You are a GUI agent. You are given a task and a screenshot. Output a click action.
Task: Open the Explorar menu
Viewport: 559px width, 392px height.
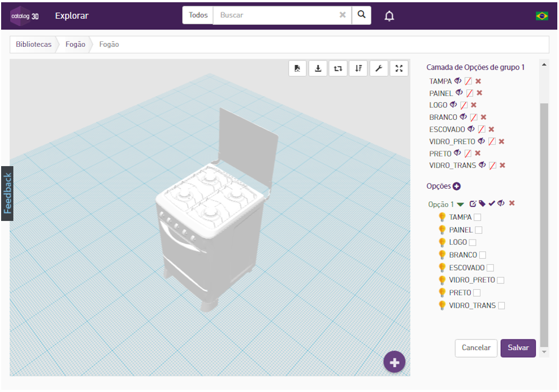(x=72, y=16)
